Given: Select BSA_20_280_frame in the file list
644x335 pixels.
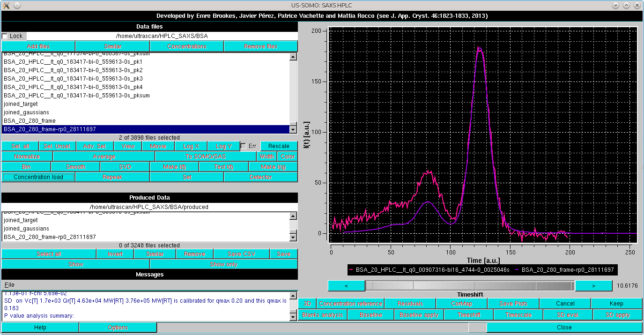Looking at the screenshot, I should [146, 121].
